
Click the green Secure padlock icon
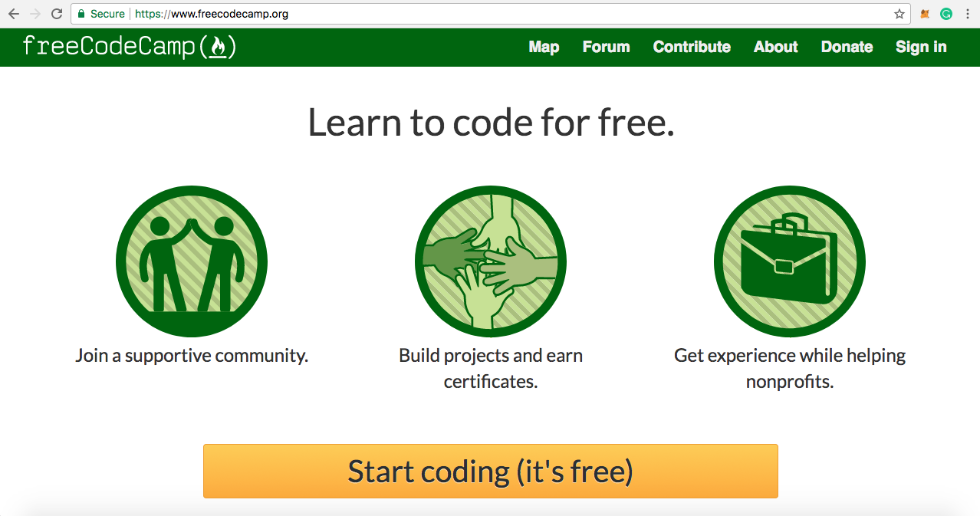click(81, 14)
